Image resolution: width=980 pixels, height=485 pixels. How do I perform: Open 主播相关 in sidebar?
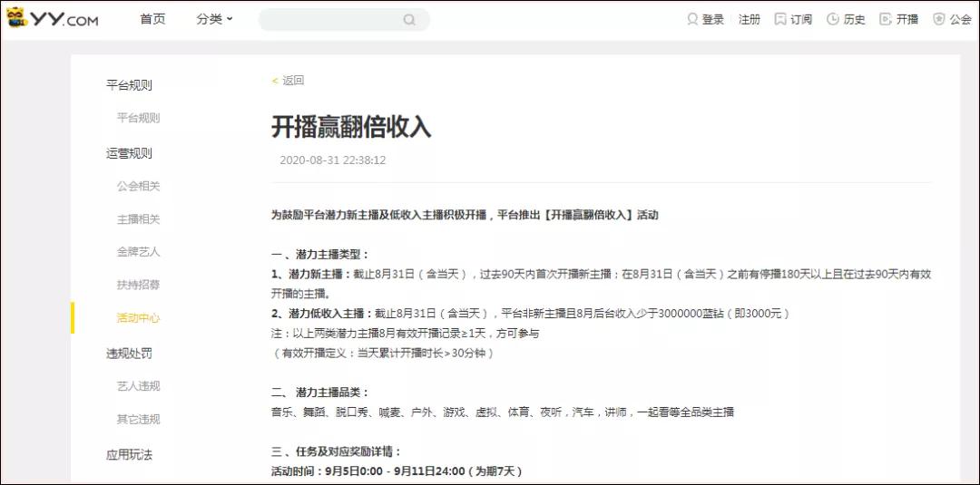(138, 219)
